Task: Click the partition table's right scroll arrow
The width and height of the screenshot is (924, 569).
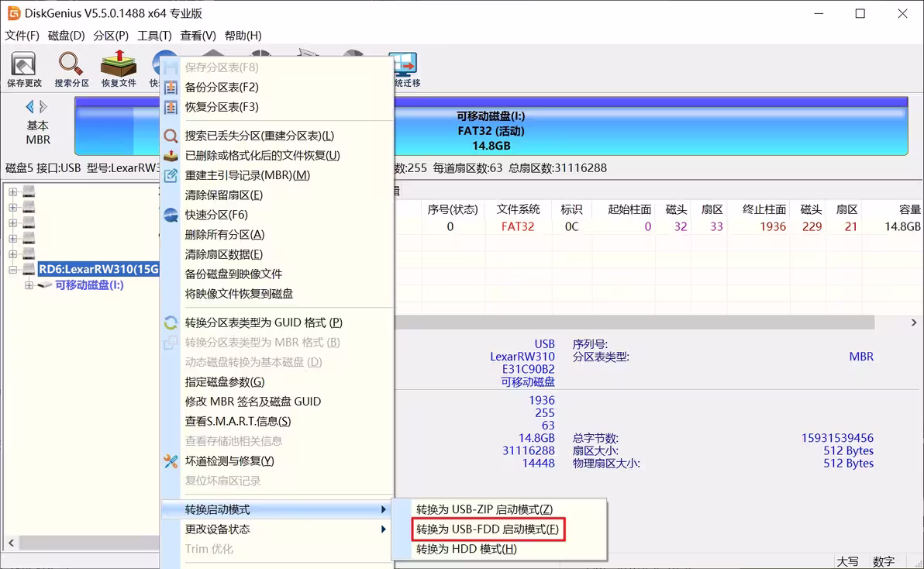Action: [914, 322]
